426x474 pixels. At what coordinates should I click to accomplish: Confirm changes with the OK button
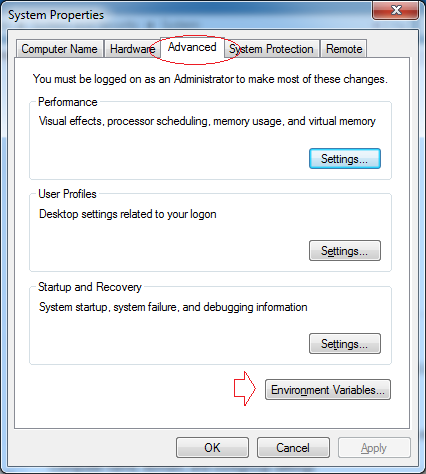(x=212, y=448)
